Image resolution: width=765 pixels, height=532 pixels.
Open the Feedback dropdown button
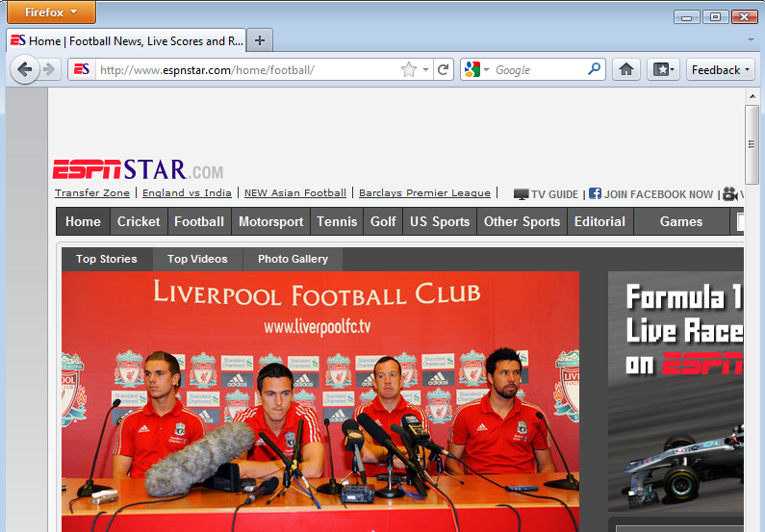[720, 69]
